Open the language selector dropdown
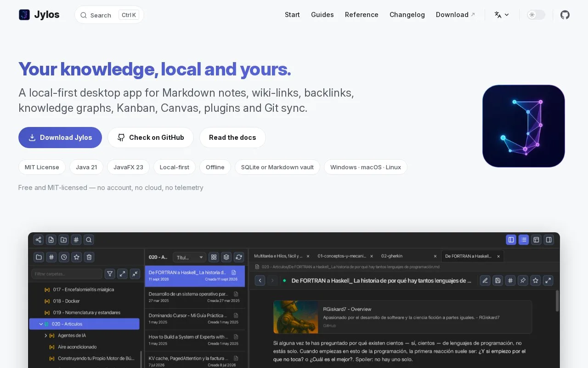This screenshot has height=368, width=588. click(x=502, y=15)
